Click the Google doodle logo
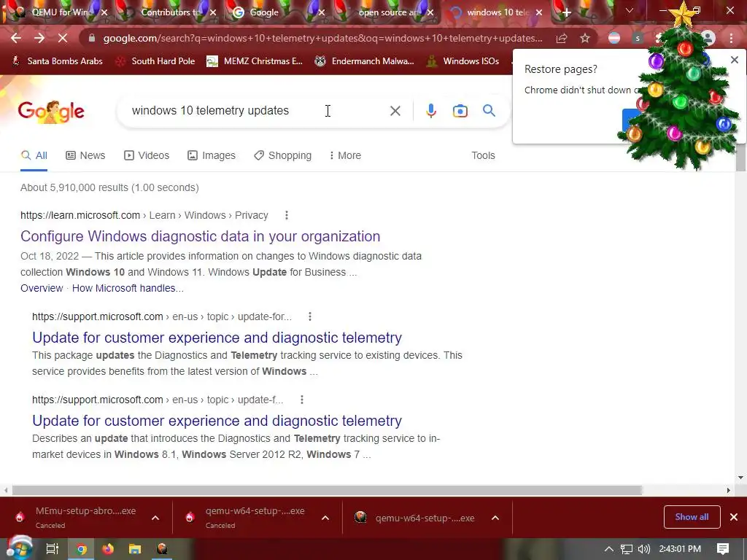The height and width of the screenshot is (560, 747). [51, 112]
